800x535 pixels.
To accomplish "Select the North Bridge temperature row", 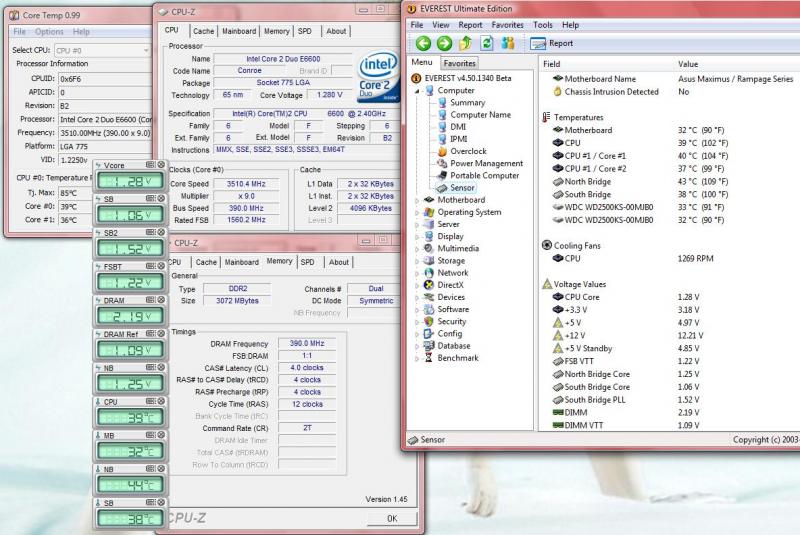I will pyautogui.click(x=668, y=182).
